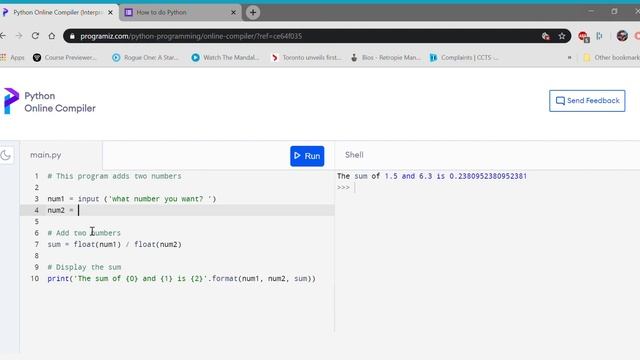The height and width of the screenshot is (360, 640).
Task: Open the user profile avatar
Action: coord(622,36)
